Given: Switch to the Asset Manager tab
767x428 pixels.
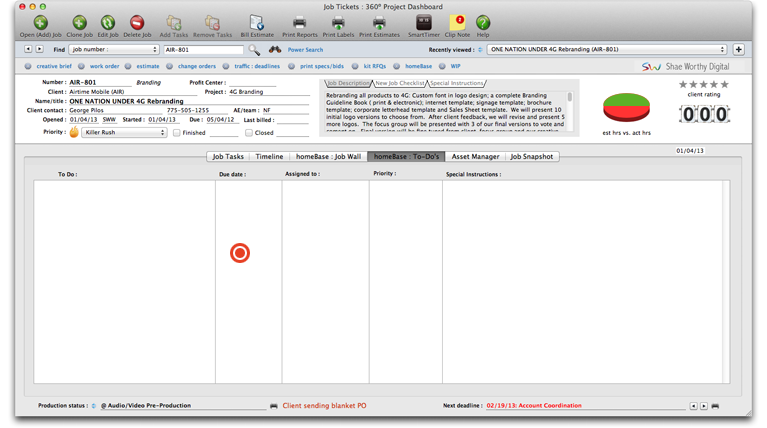Looking at the screenshot, I should [475, 157].
